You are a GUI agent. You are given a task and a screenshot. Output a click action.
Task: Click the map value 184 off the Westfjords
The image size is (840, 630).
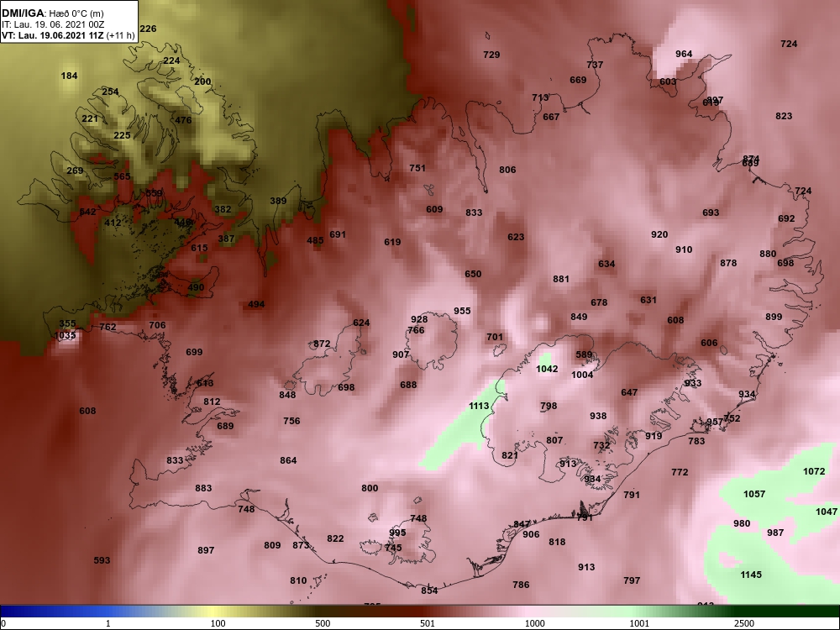[69, 76]
